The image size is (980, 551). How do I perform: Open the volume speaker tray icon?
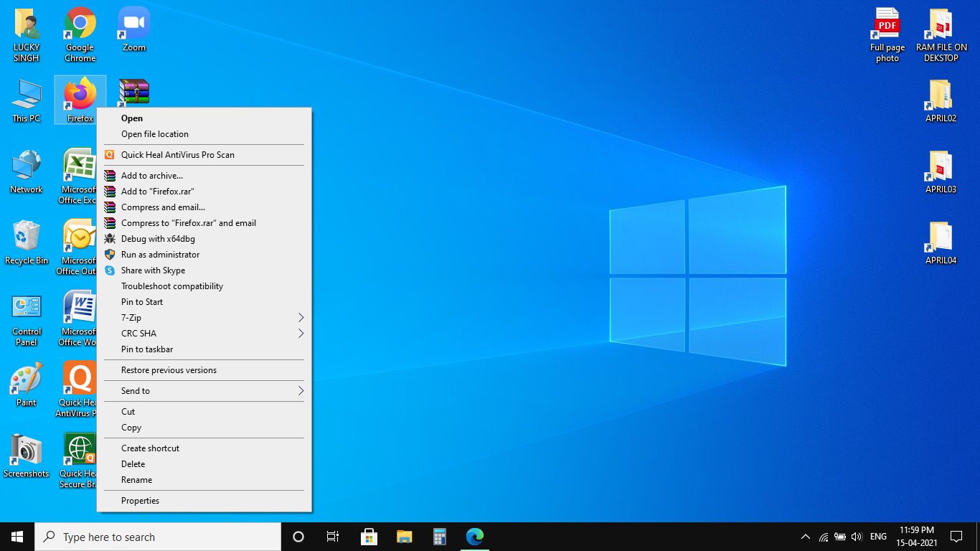pos(857,537)
